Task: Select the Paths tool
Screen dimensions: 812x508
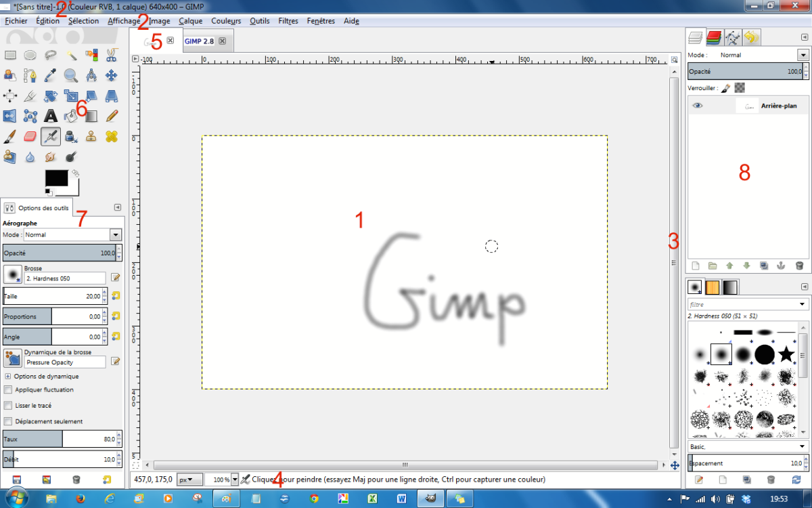Action: click(30, 75)
